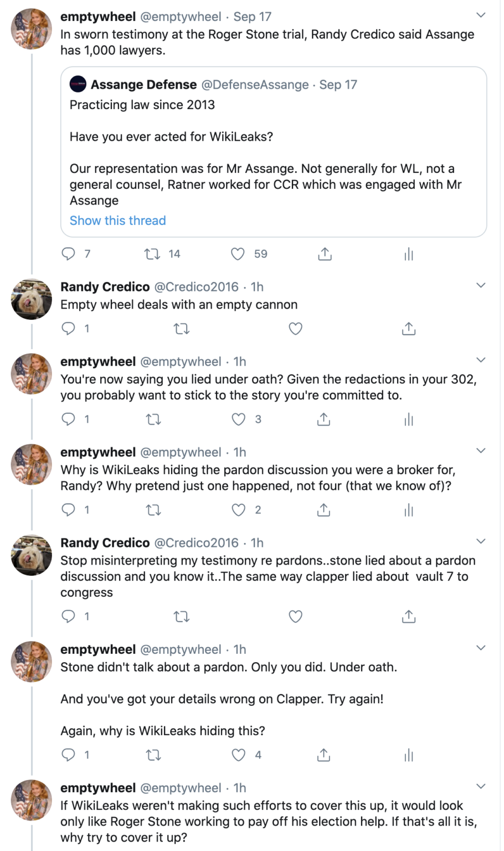This screenshot has height=851, width=504.
Task: Reply to the Assange 1,000 lawyers tweet
Action: click(68, 254)
